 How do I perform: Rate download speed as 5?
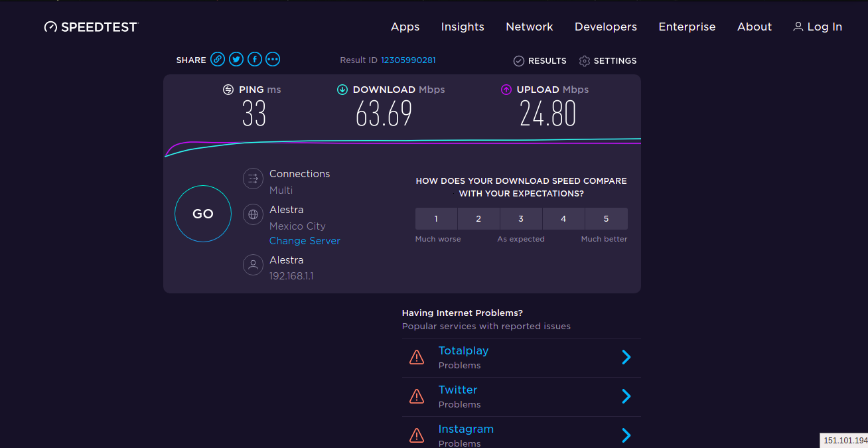[606, 218]
